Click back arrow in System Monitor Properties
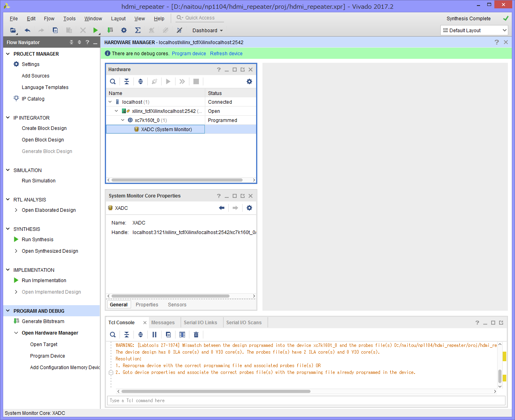 coord(222,208)
